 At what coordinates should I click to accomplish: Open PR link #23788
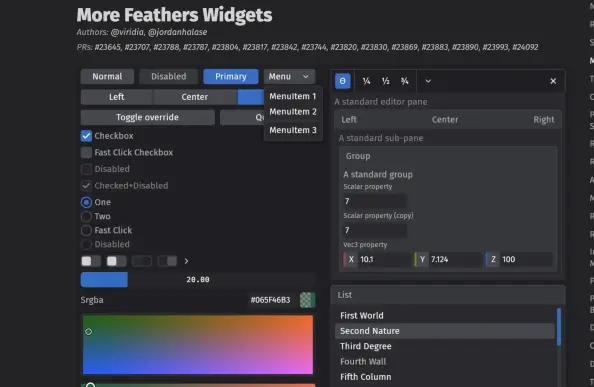[x=167, y=47]
